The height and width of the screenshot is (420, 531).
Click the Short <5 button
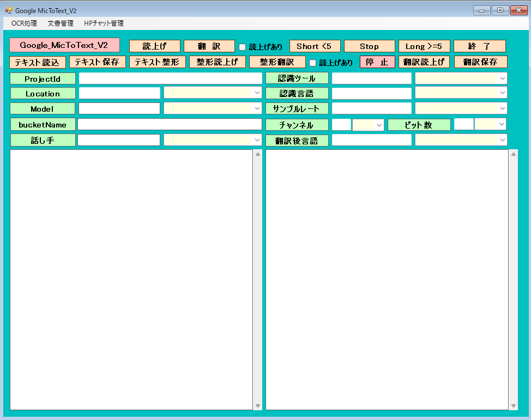(315, 46)
